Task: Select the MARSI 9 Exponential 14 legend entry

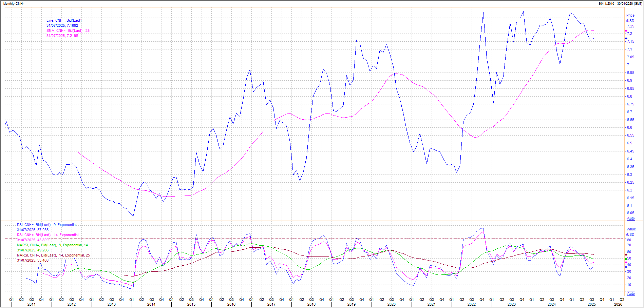Action: tap(53, 245)
